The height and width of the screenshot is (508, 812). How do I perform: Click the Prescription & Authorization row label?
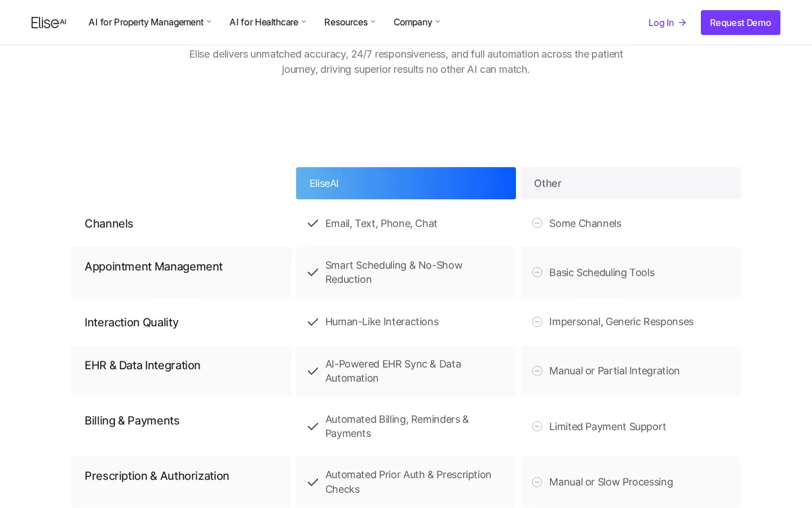[x=157, y=476]
